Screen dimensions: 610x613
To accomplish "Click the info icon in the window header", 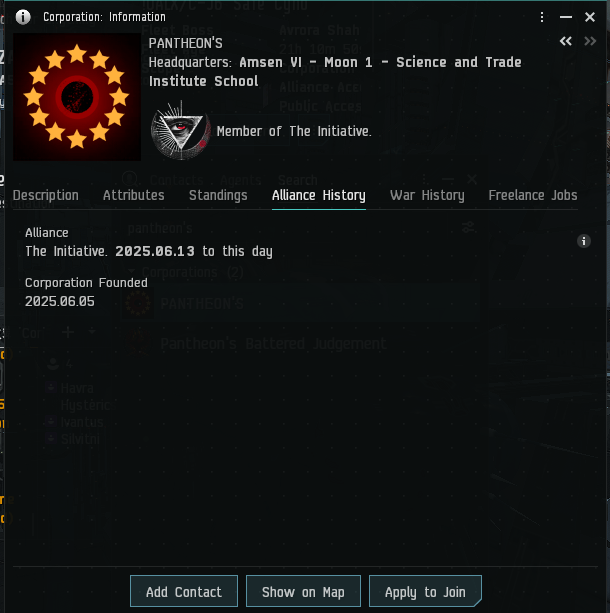I will [23, 17].
